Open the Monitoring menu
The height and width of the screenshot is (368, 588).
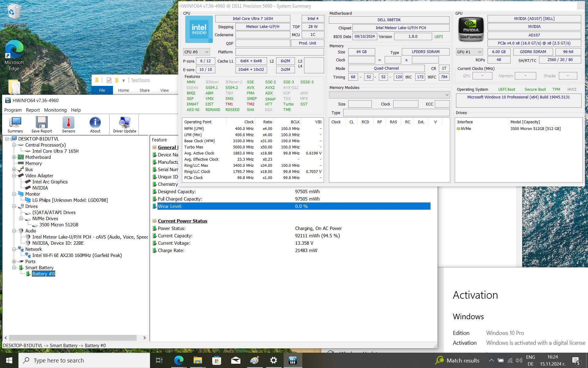tap(55, 110)
